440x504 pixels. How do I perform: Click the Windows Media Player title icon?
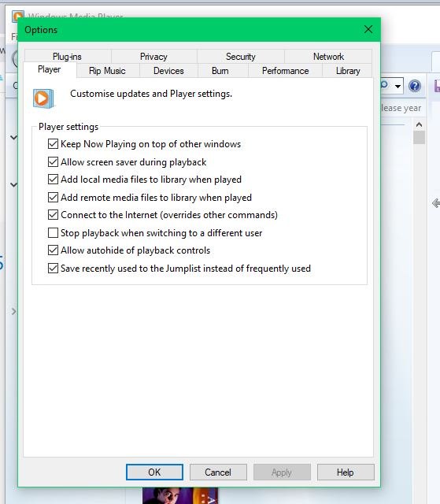[x=18, y=15]
